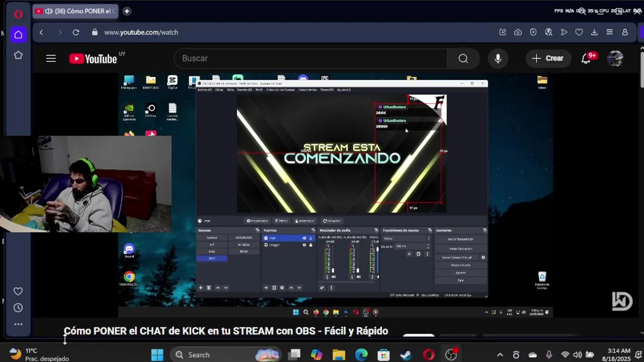
Task: Click the browser address bar URL
Action: click(x=141, y=32)
